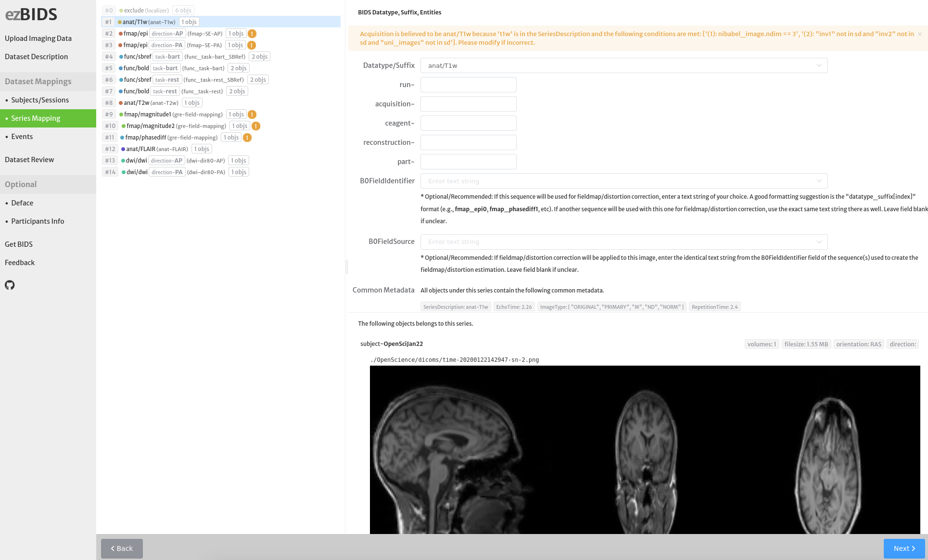Click the ezBIDS logo
This screenshot has height=560, width=928.
(31, 14)
